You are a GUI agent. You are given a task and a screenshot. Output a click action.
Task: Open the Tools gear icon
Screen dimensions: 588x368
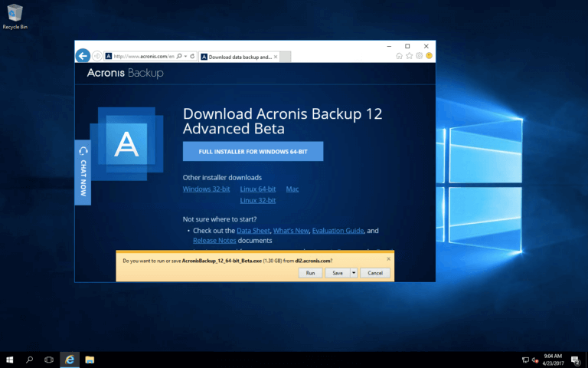pos(420,56)
